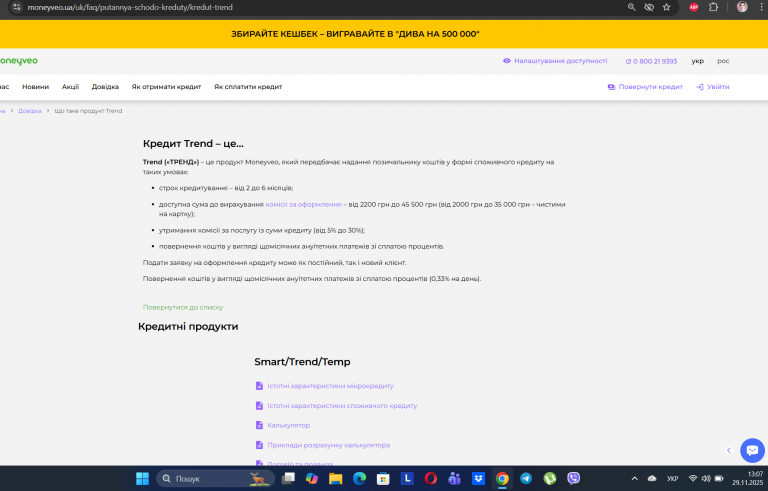Open Copilot from the taskbar
Viewport: 768px width, 491px height.
tap(312, 478)
